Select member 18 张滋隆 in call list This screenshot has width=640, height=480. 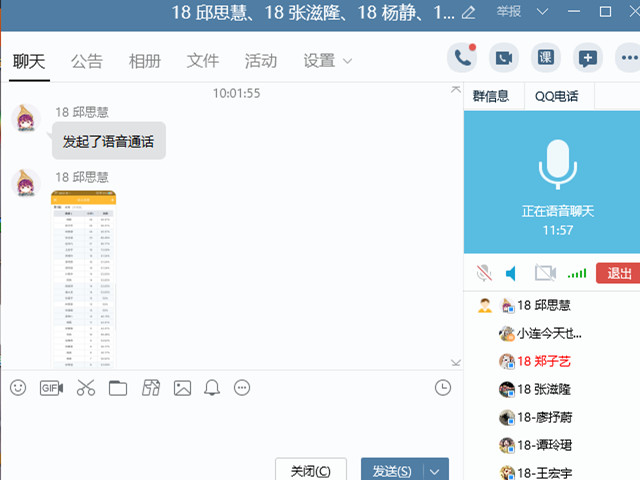pyautogui.click(x=535, y=389)
